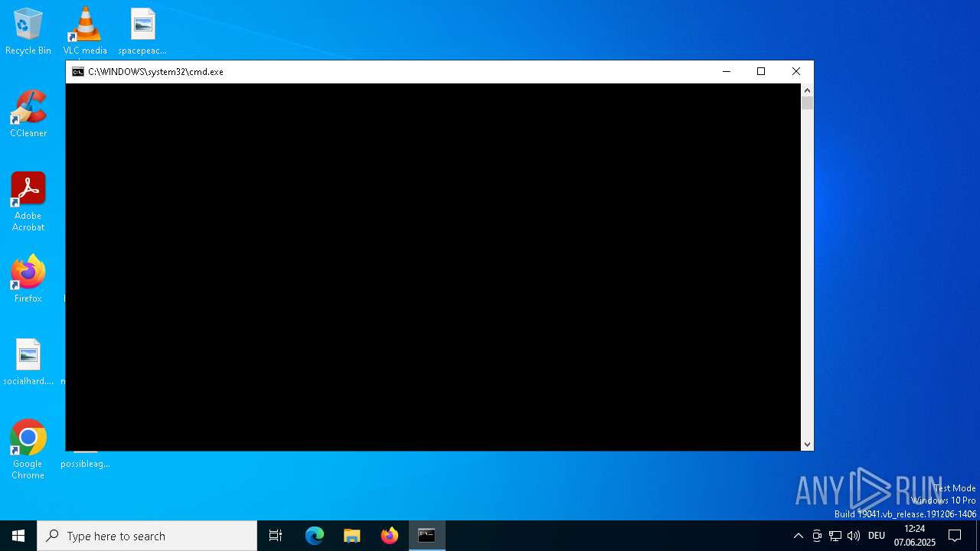This screenshot has width=980, height=551.
Task: Maximize the cmd.exe window
Action: click(x=761, y=72)
